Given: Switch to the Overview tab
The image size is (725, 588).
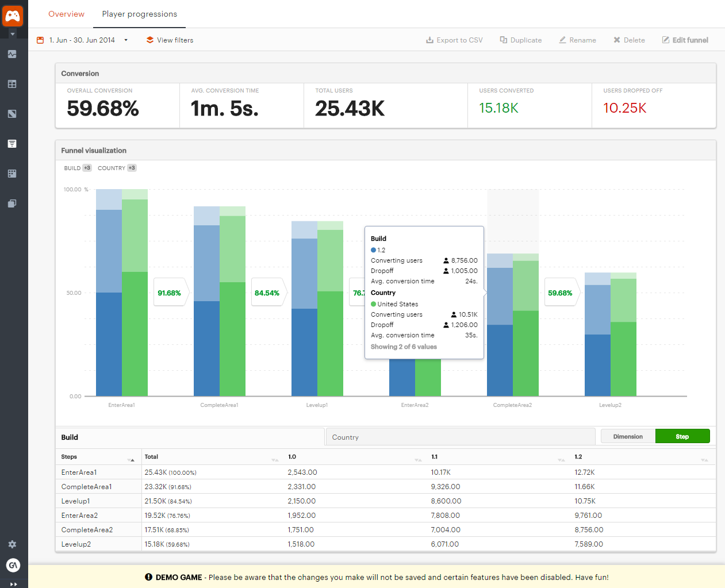Looking at the screenshot, I should [66, 14].
